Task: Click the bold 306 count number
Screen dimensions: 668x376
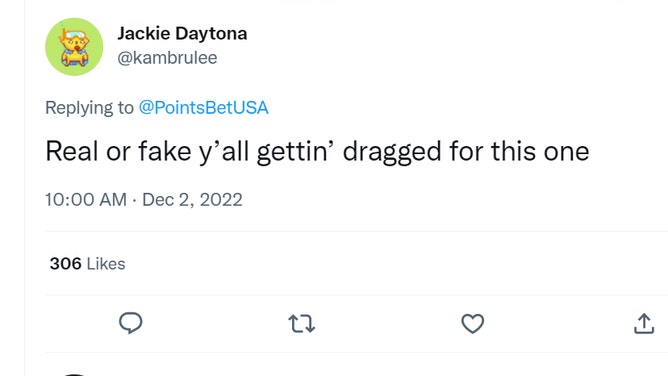Action: click(65, 264)
